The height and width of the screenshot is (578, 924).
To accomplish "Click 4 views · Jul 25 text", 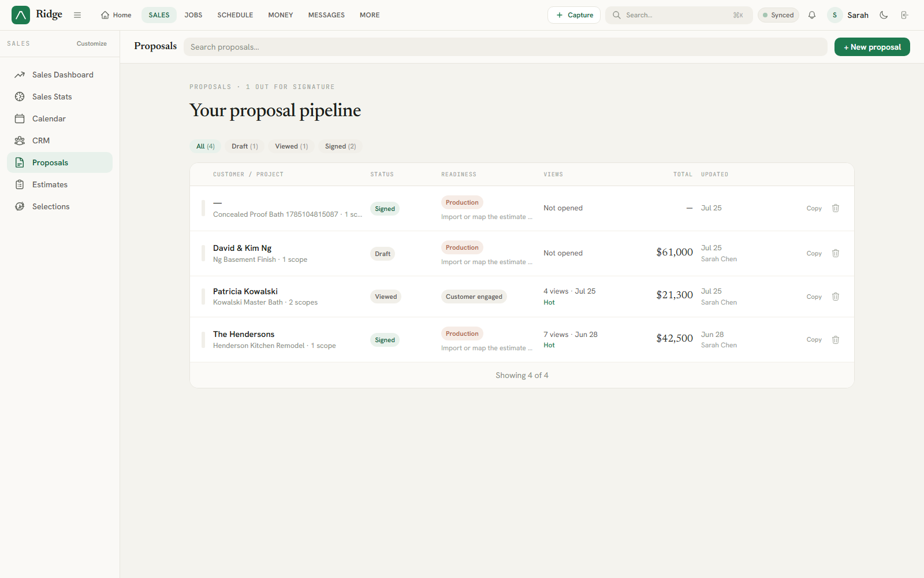I will click(569, 291).
